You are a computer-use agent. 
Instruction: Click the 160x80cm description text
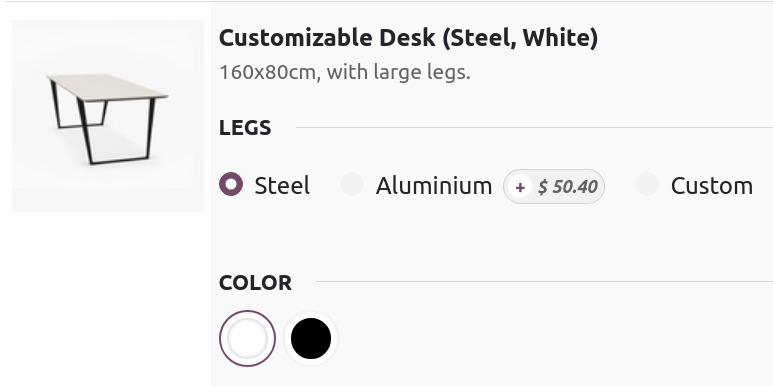pos(345,72)
